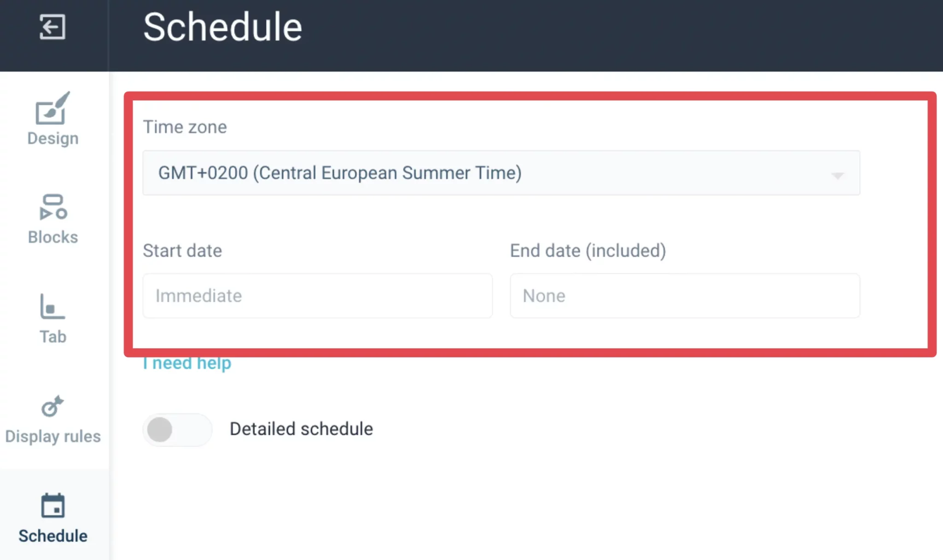
Task: Open the Tab section label
Action: tap(53, 337)
